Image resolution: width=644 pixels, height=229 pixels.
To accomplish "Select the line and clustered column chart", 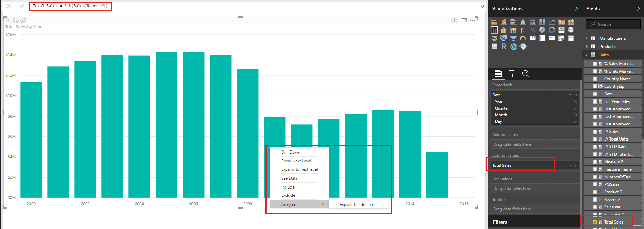I will pos(504,30).
